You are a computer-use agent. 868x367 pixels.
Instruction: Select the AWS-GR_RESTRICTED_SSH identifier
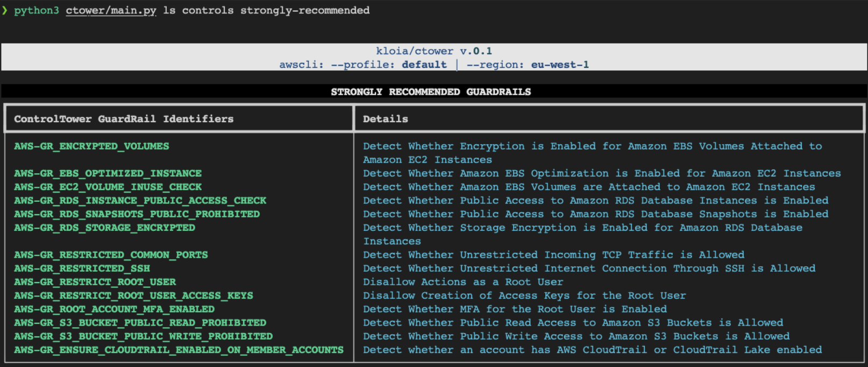[82, 268]
